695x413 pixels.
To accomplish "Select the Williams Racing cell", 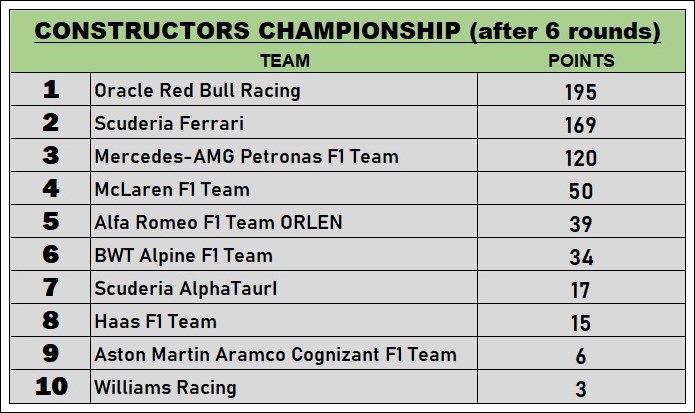I will 284,387.
